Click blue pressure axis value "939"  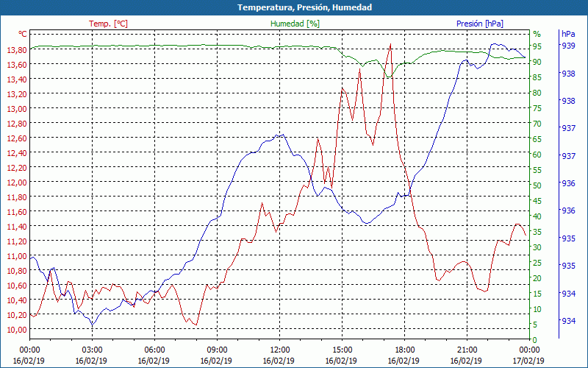568,46
